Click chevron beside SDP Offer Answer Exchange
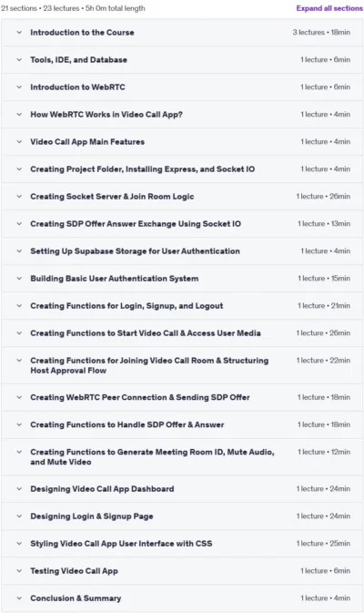 (x=19, y=224)
